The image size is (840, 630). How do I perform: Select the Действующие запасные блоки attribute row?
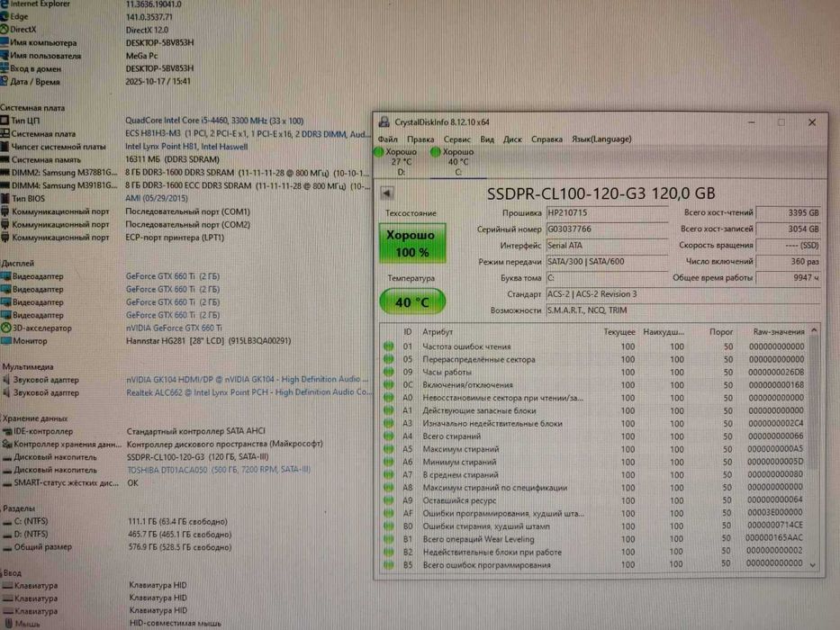(594, 411)
